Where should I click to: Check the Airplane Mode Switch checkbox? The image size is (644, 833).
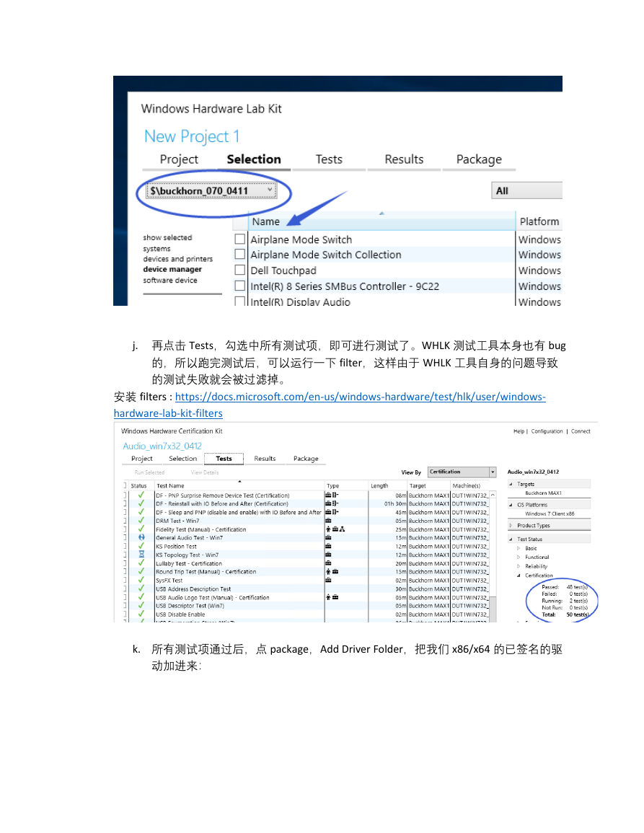click(240, 239)
